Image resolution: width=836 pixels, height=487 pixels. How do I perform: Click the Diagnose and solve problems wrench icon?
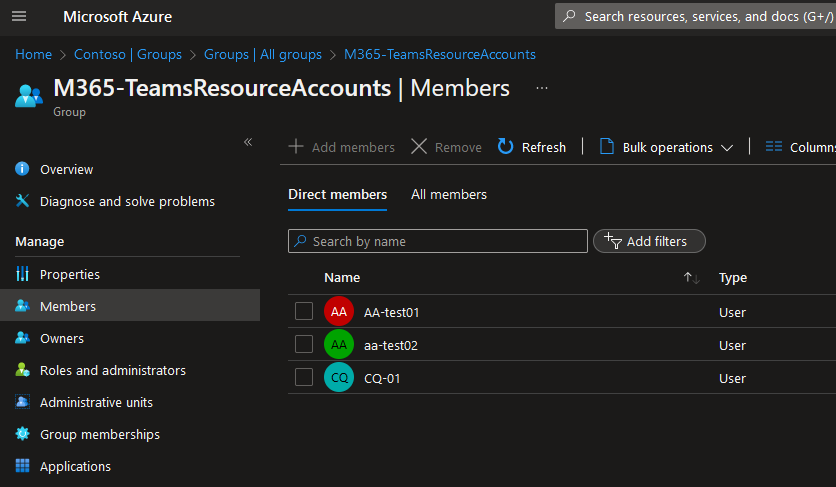pyautogui.click(x=22, y=201)
